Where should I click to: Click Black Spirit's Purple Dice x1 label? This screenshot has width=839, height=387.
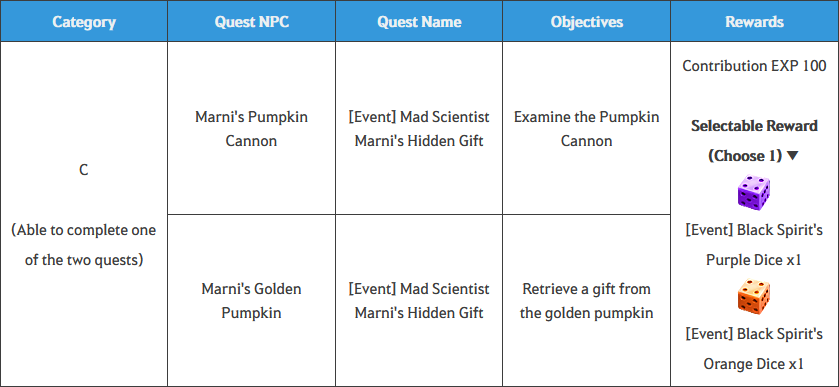click(754, 245)
